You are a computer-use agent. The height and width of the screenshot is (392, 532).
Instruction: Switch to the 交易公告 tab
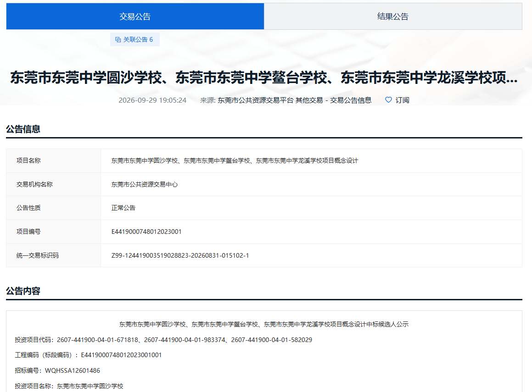point(135,16)
